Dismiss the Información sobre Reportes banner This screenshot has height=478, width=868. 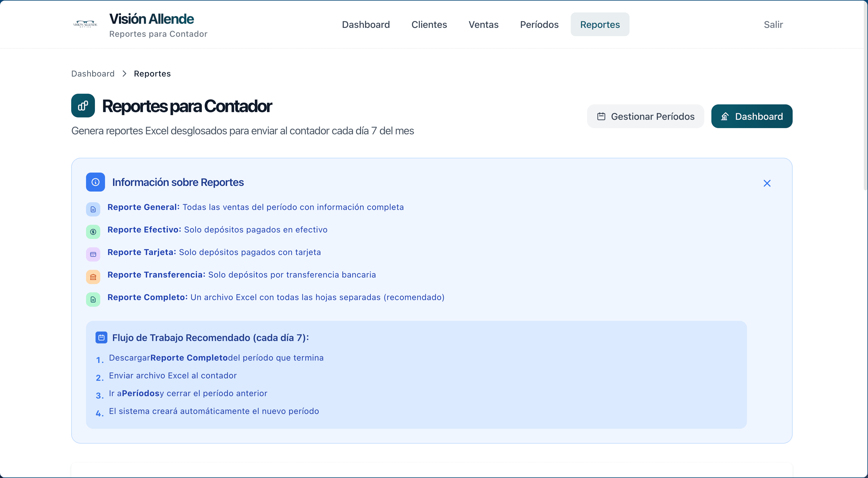pos(767,183)
